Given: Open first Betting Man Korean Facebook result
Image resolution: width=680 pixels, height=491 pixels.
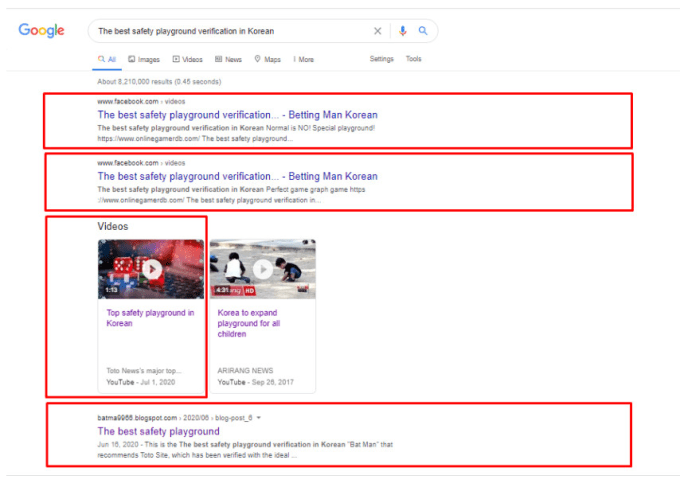Looking at the screenshot, I should click(237, 115).
